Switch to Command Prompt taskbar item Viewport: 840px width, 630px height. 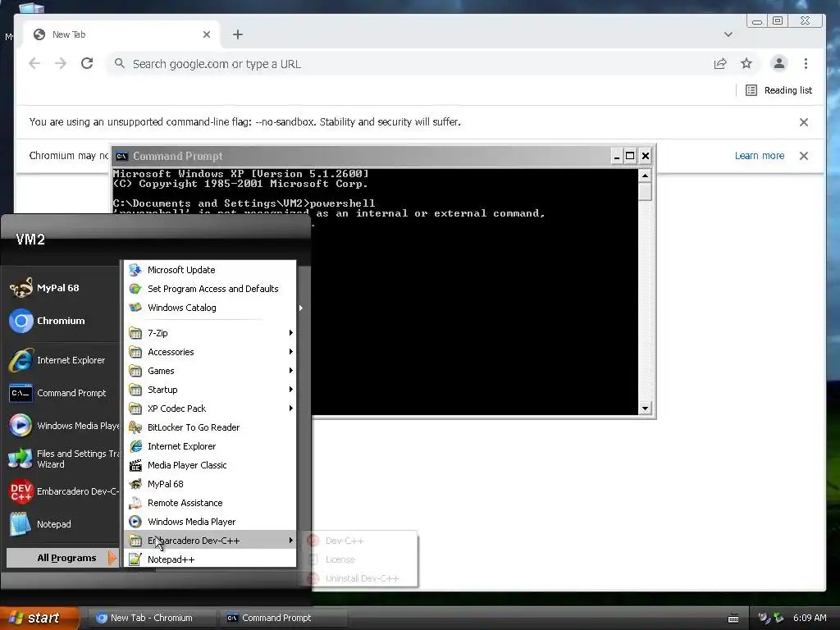click(x=284, y=618)
